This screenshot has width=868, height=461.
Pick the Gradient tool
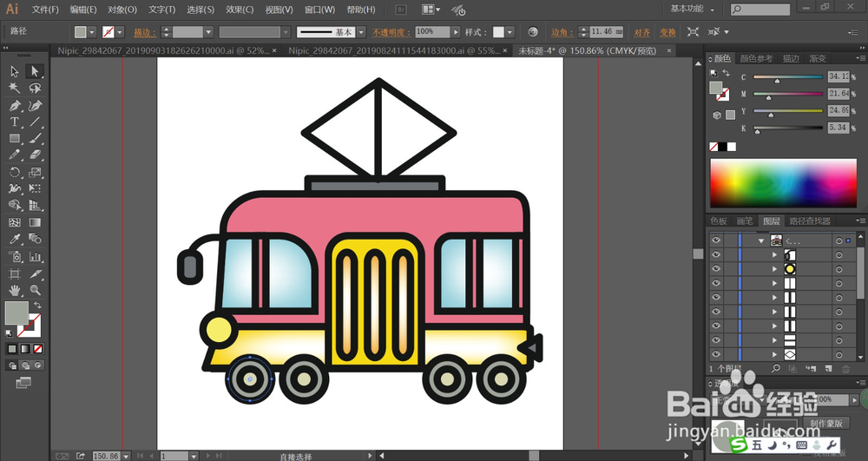(35, 222)
